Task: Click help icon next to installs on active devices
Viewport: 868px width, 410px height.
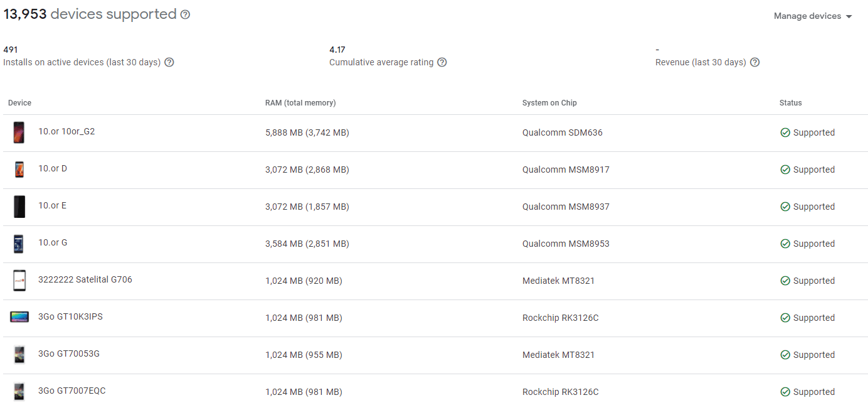Action: (x=169, y=62)
